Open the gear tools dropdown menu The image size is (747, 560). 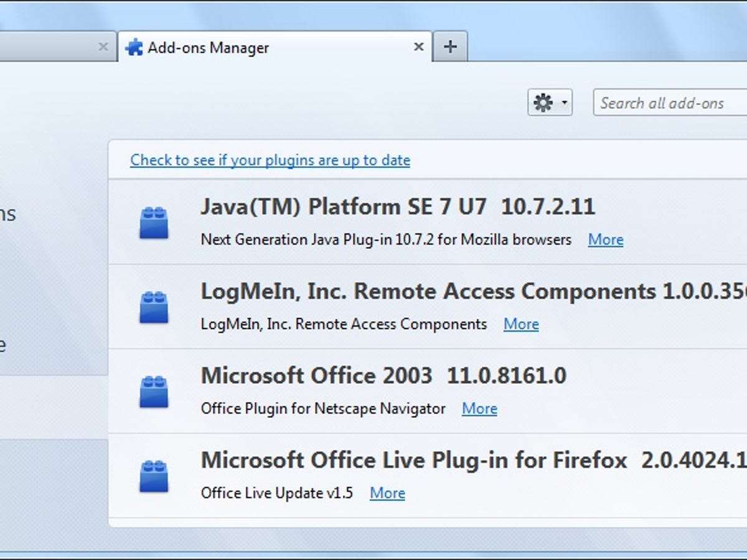click(x=550, y=103)
